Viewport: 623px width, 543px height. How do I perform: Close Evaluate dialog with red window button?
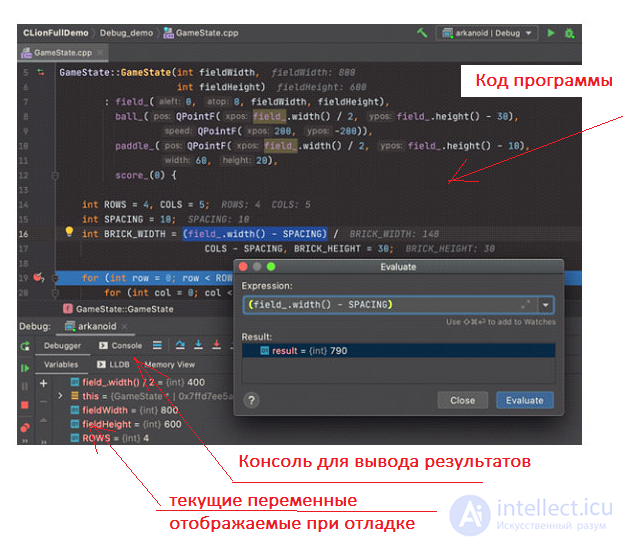pyautogui.click(x=244, y=267)
